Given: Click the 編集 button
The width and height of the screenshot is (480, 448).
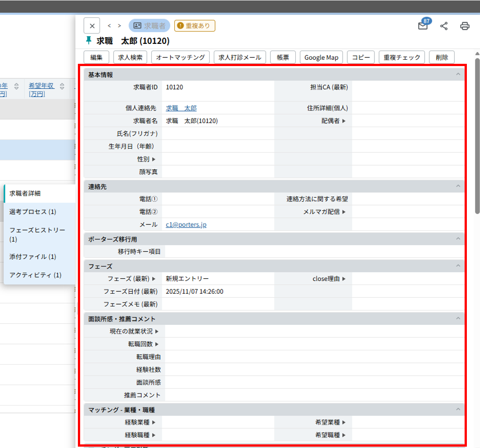Looking at the screenshot, I should tap(96, 57).
